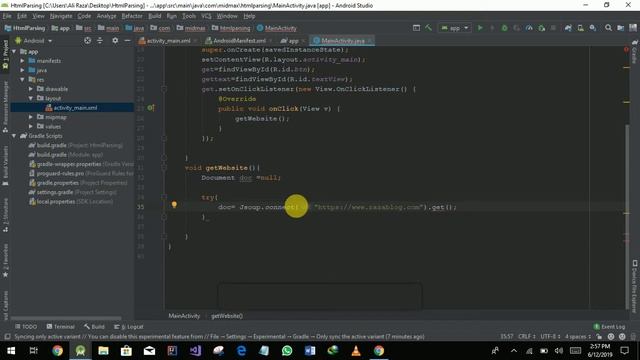Open File Explorer from taskbar
The image size is (640, 360).
(103, 351)
